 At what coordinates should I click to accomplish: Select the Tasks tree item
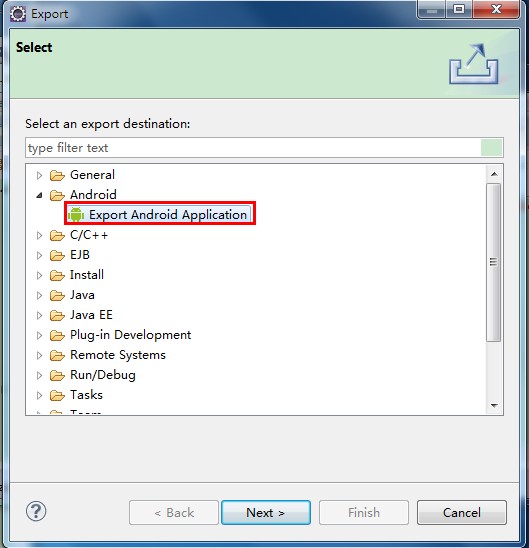coord(86,395)
